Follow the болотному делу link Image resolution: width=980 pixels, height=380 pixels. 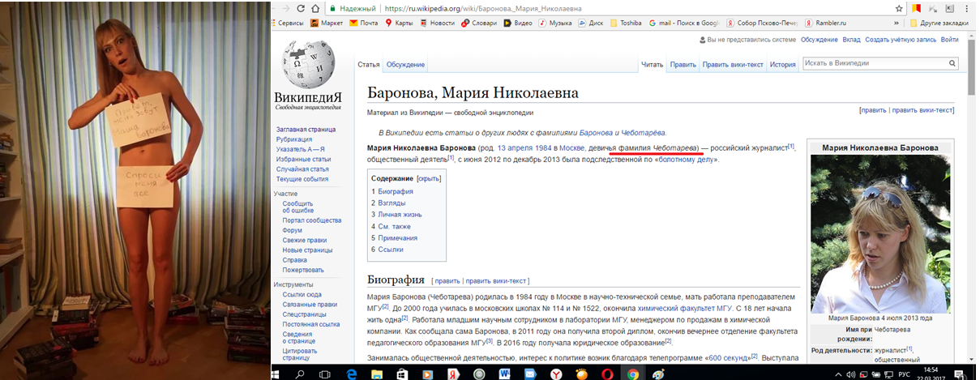685,160
